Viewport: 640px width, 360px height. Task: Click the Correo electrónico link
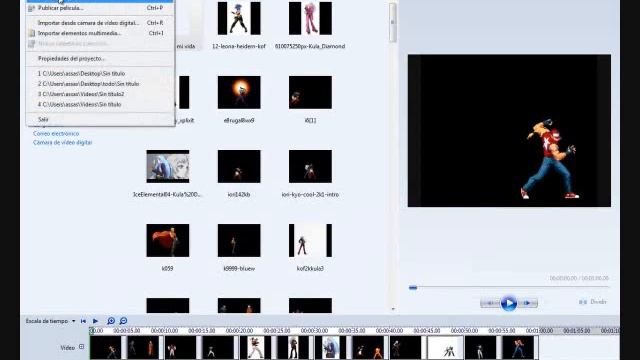pyautogui.click(x=56, y=133)
